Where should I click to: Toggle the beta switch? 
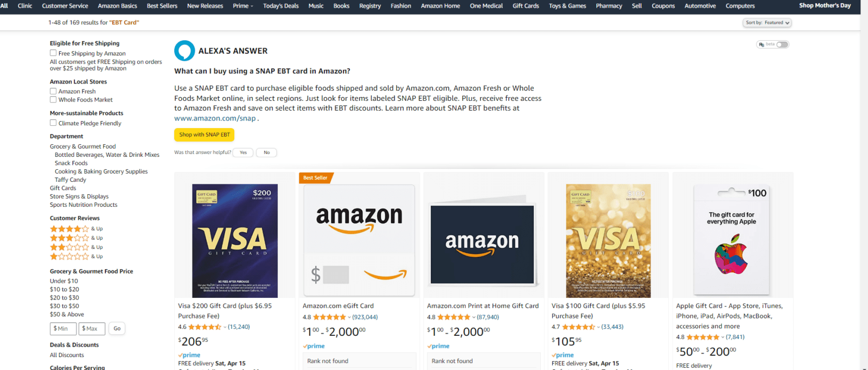click(782, 44)
